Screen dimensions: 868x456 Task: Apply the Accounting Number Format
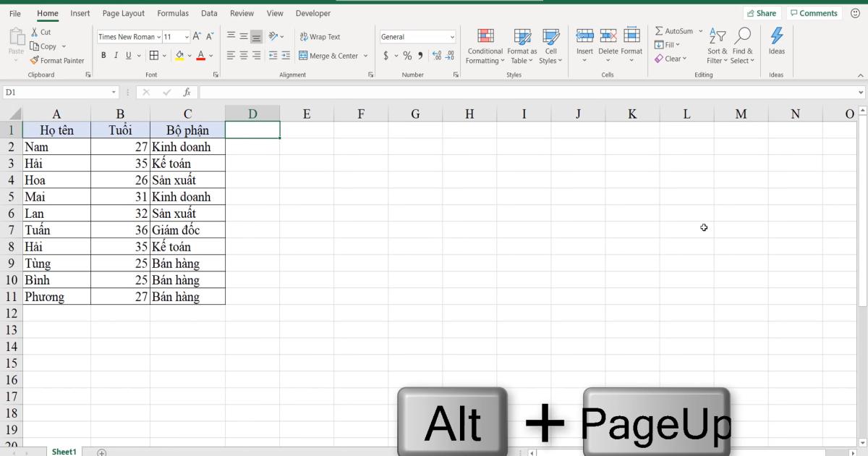pyautogui.click(x=386, y=54)
